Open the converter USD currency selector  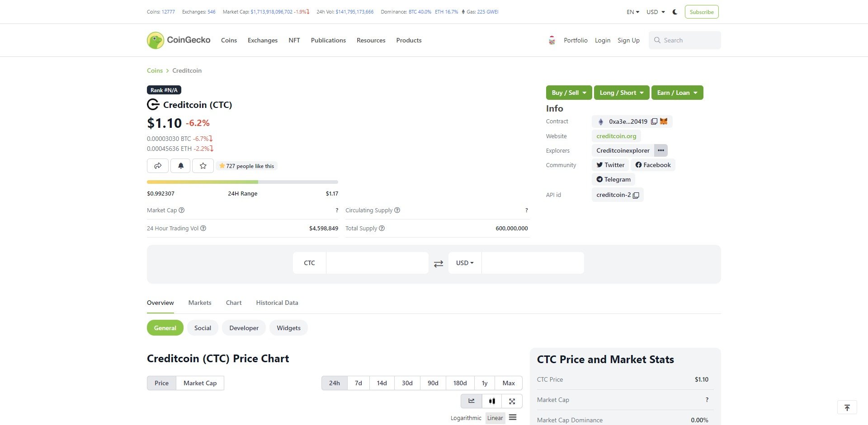tap(465, 263)
